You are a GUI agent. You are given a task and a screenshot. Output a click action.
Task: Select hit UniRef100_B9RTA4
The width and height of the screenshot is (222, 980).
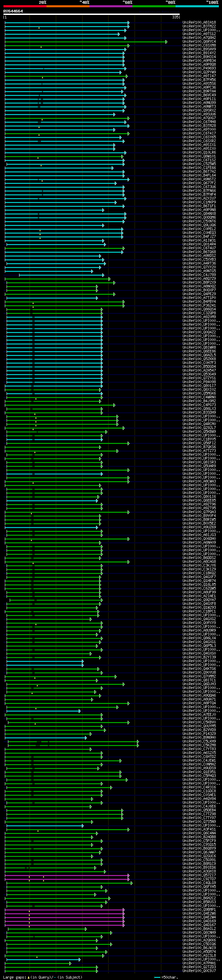(199, 91)
